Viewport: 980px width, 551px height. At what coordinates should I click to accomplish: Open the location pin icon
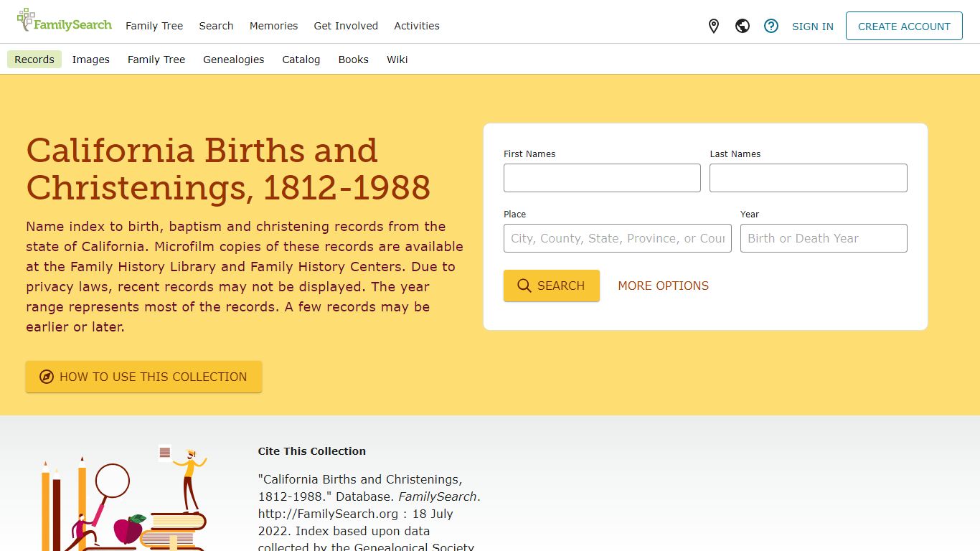pyautogui.click(x=713, y=27)
